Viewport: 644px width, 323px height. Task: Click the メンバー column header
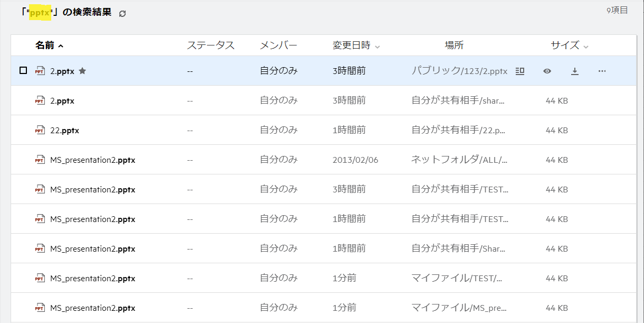pos(278,45)
